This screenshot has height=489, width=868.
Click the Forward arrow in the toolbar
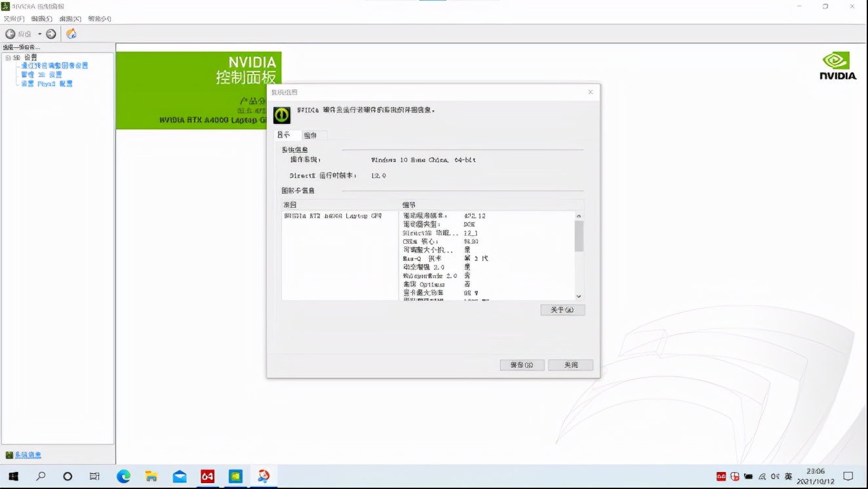pos(51,34)
